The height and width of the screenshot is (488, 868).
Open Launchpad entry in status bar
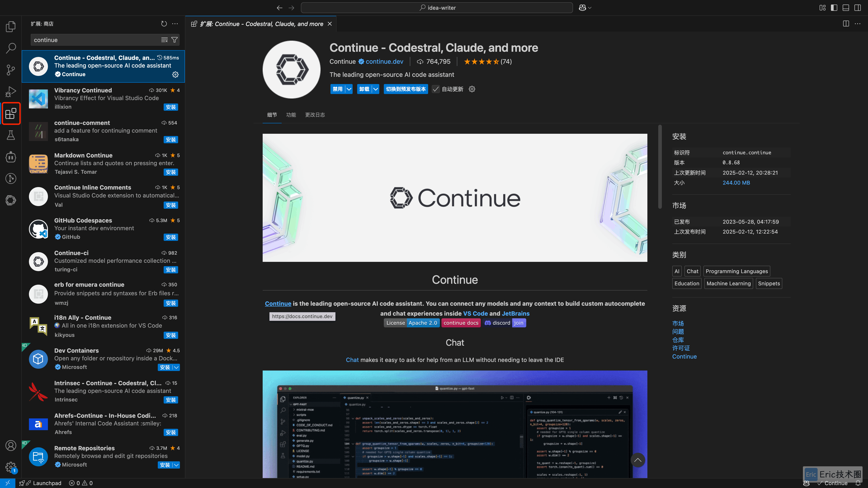(x=40, y=483)
